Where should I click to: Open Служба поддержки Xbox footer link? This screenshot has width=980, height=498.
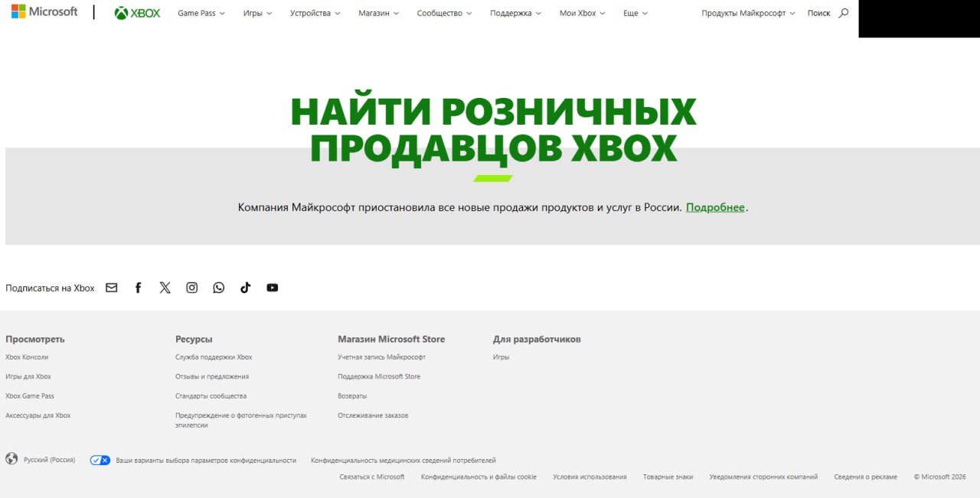point(214,357)
